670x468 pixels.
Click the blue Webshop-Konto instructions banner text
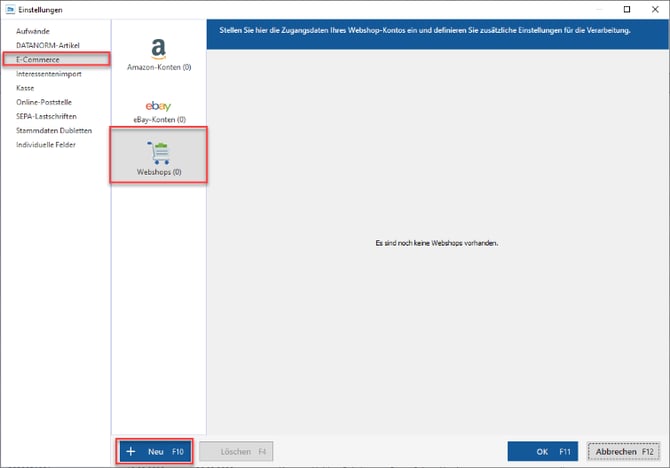tap(425, 30)
